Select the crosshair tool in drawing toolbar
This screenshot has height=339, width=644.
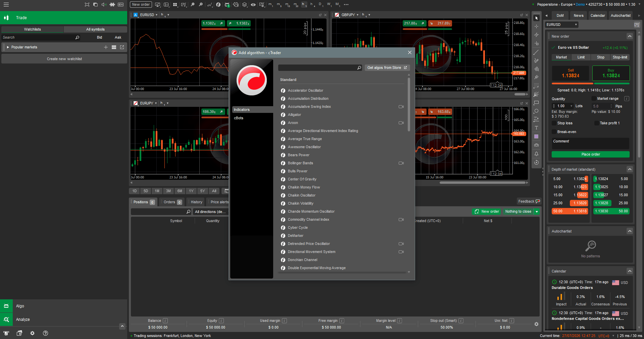(x=536, y=27)
